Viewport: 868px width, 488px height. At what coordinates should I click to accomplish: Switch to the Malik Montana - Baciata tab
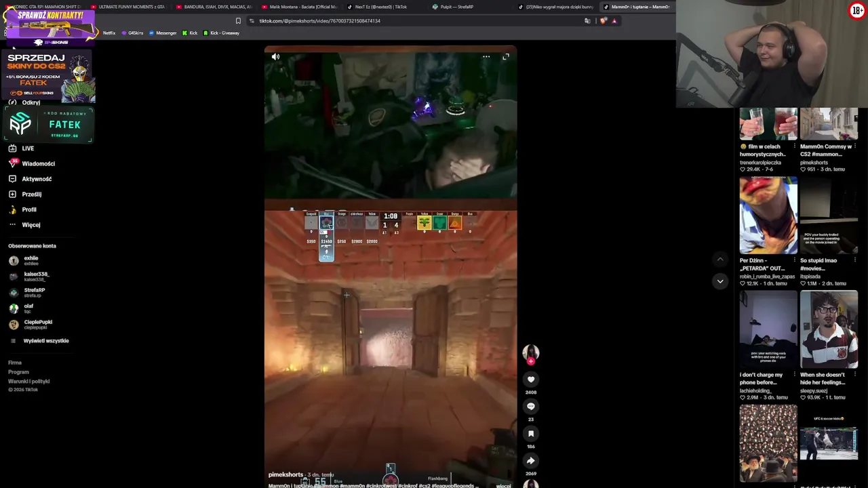click(x=298, y=7)
